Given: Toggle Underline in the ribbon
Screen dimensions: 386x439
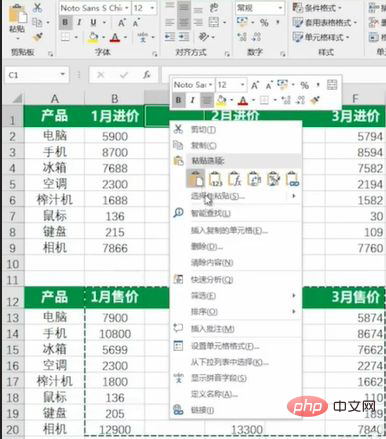Looking at the screenshot, I should [93, 23].
